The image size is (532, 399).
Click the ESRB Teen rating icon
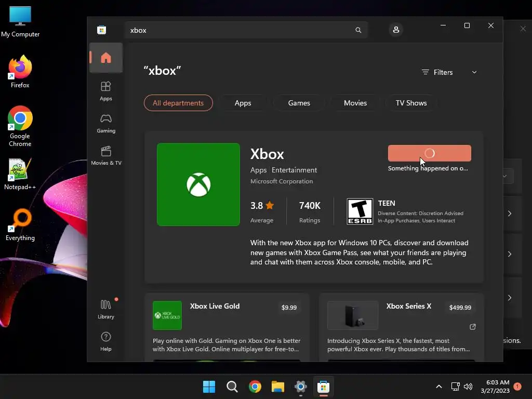[x=360, y=211]
